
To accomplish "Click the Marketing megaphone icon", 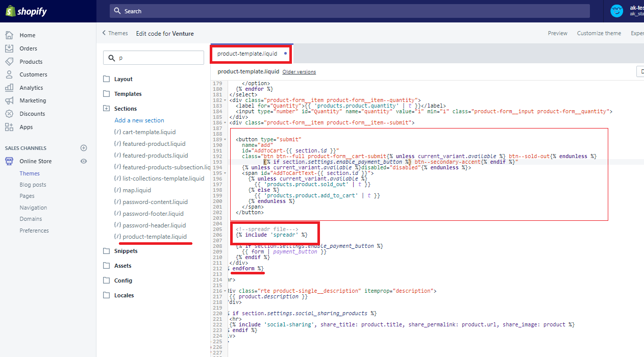I will [x=9, y=100].
